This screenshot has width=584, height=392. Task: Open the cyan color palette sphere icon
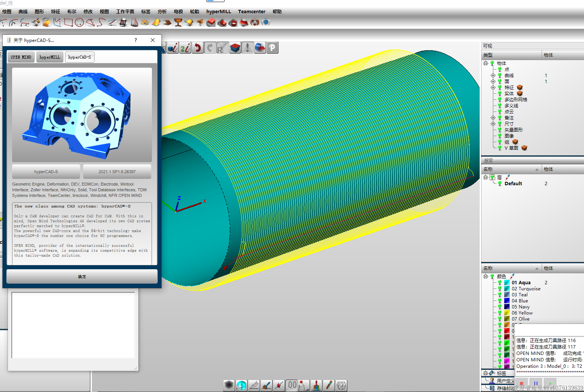point(242,386)
